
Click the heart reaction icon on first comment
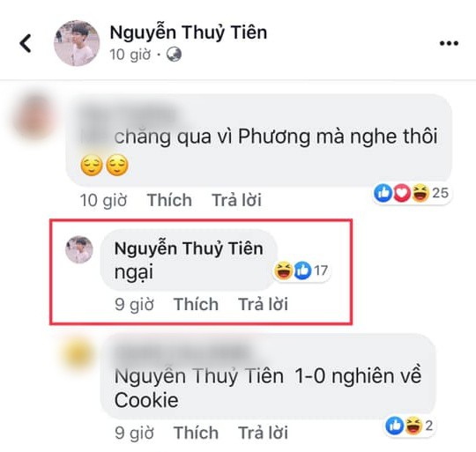(402, 193)
